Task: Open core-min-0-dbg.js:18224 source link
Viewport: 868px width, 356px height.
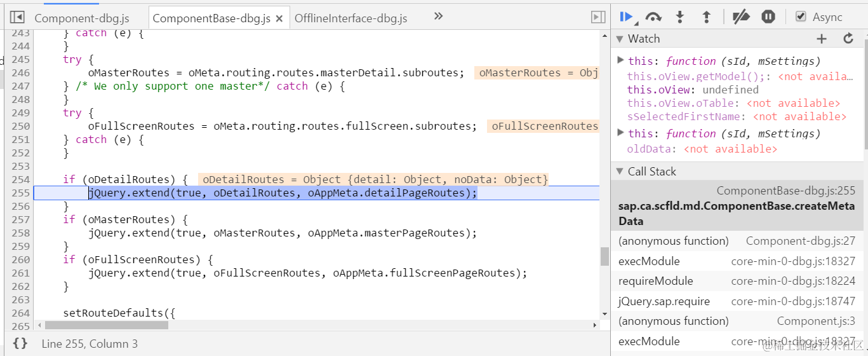Action: 793,281
